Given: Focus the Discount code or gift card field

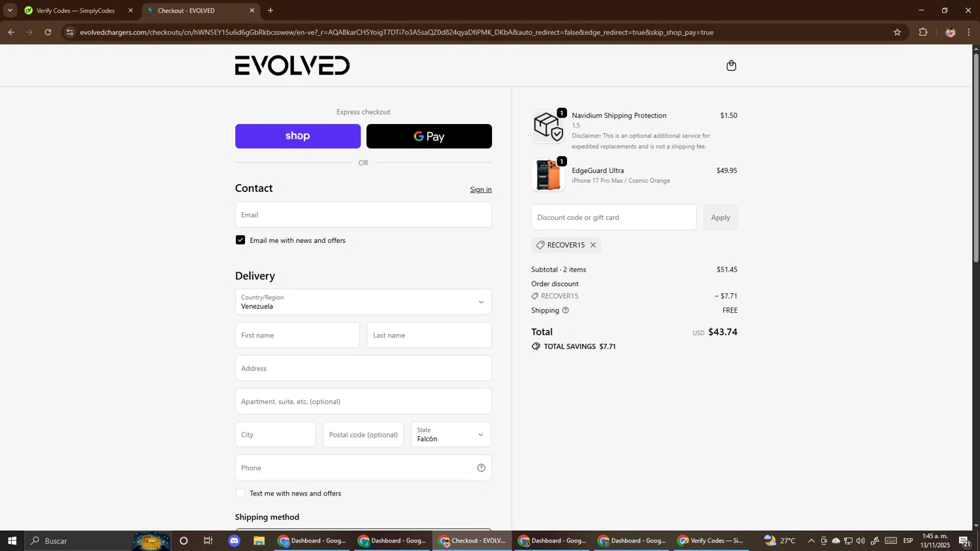Looking at the screenshot, I should click(613, 217).
